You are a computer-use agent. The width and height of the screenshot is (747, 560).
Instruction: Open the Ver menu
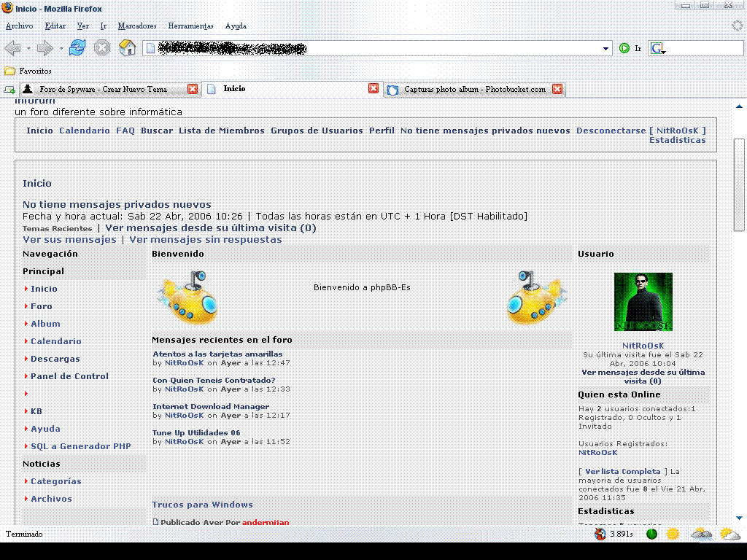coord(83,26)
